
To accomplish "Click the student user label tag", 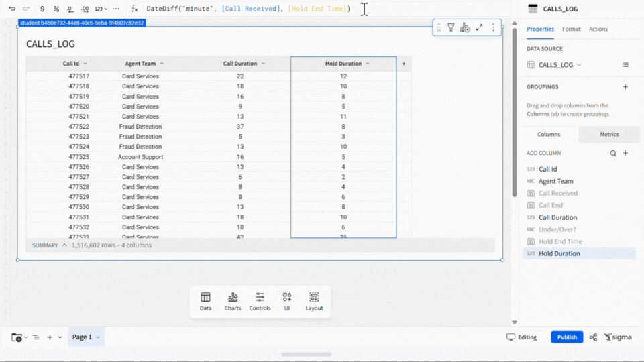I will [x=82, y=23].
